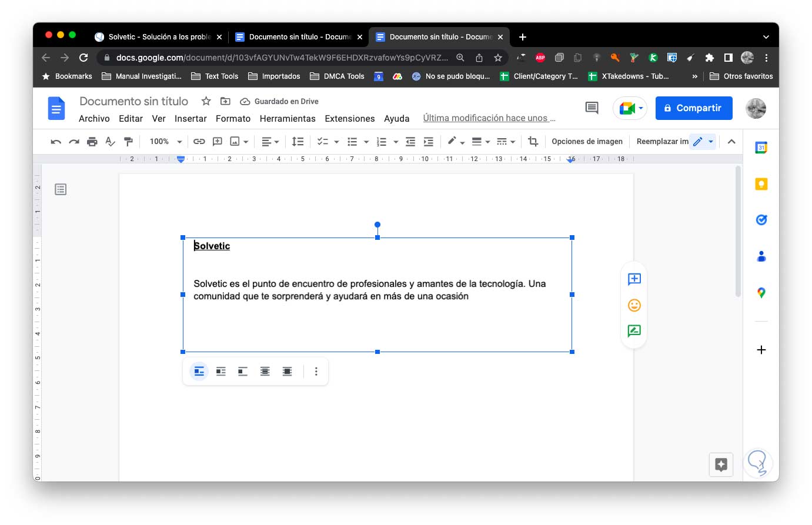
Task: Star the document
Action: pyautogui.click(x=206, y=101)
